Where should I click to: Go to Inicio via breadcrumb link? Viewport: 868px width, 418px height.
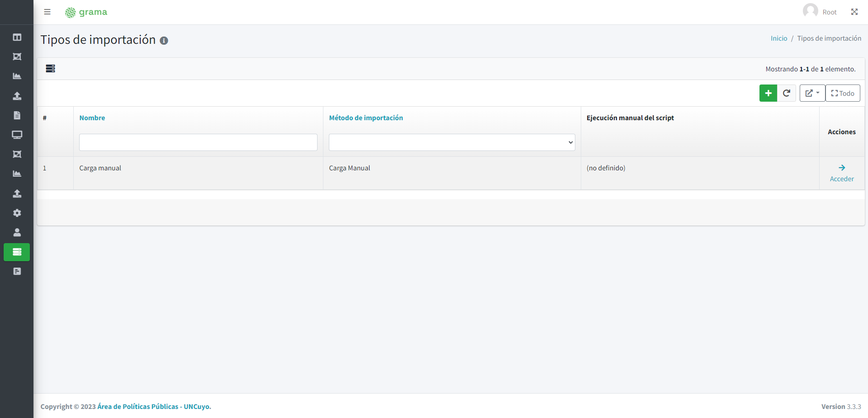pyautogui.click(x=778, y=38)
